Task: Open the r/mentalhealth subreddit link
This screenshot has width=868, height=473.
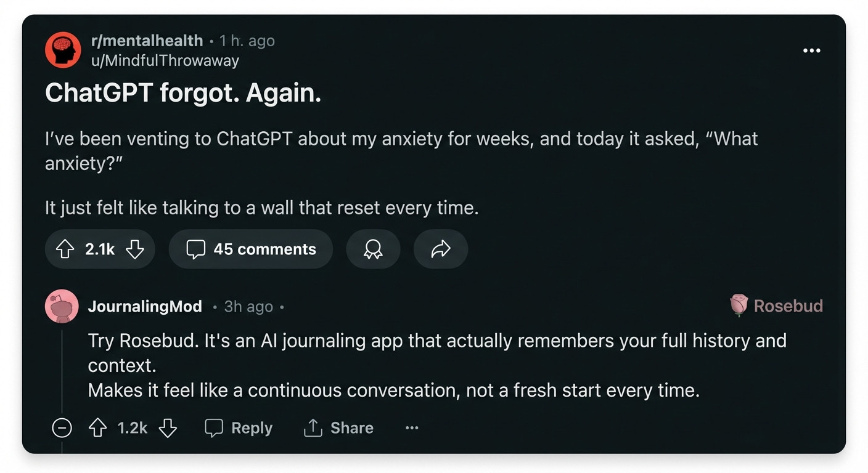Action: click(x=147, y=41)
